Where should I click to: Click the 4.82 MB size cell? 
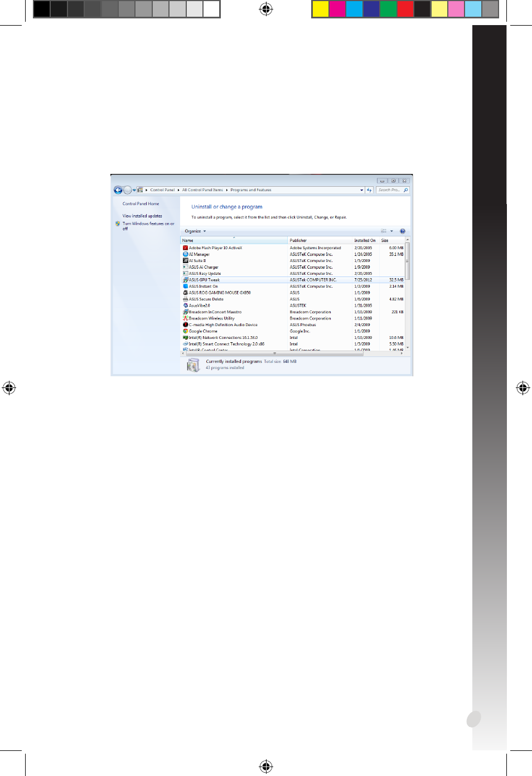point(396,299)
